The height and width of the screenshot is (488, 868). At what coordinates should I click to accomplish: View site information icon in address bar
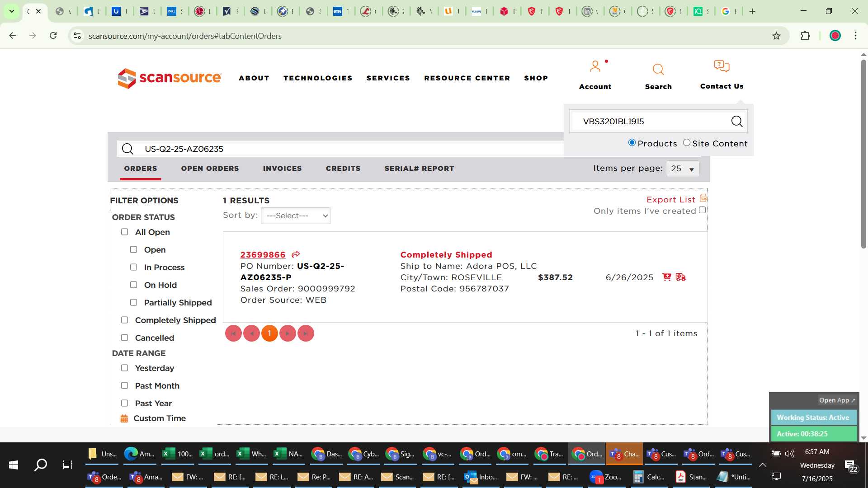tap(77, 36)
